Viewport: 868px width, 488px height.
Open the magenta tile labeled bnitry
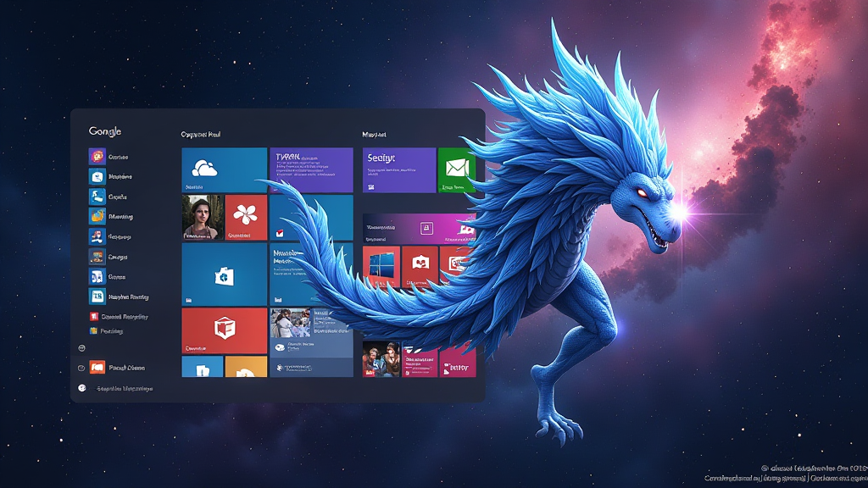pos(458,362)
